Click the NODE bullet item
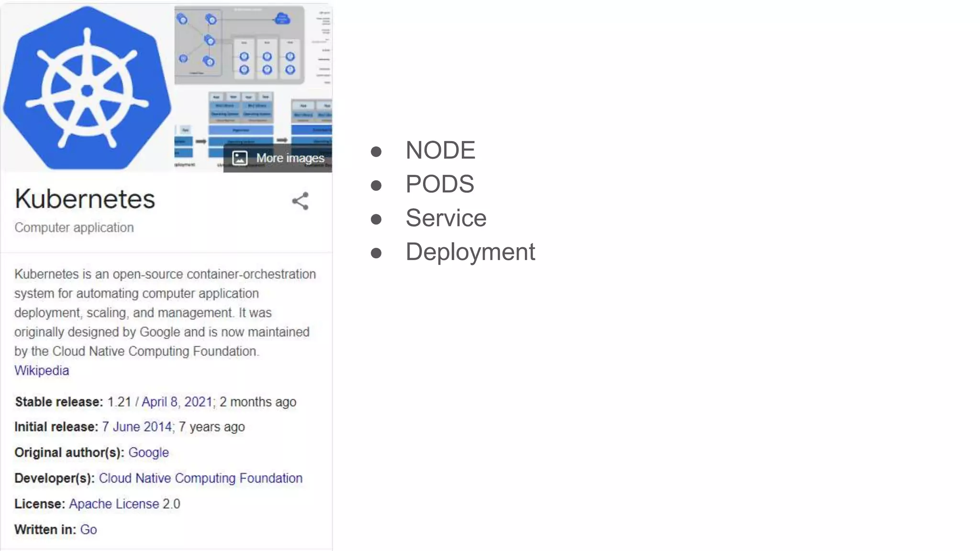 tap(440, 150)
